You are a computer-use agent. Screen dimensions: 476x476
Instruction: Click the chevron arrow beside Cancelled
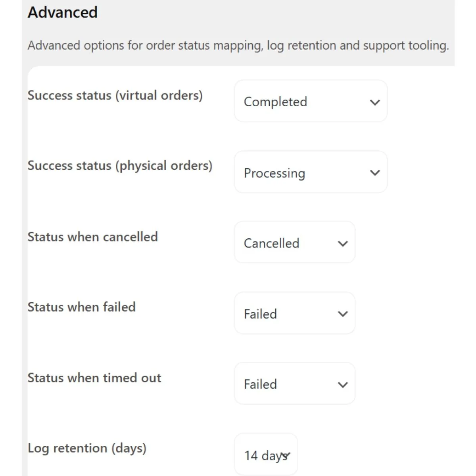(x=343, y=244)
